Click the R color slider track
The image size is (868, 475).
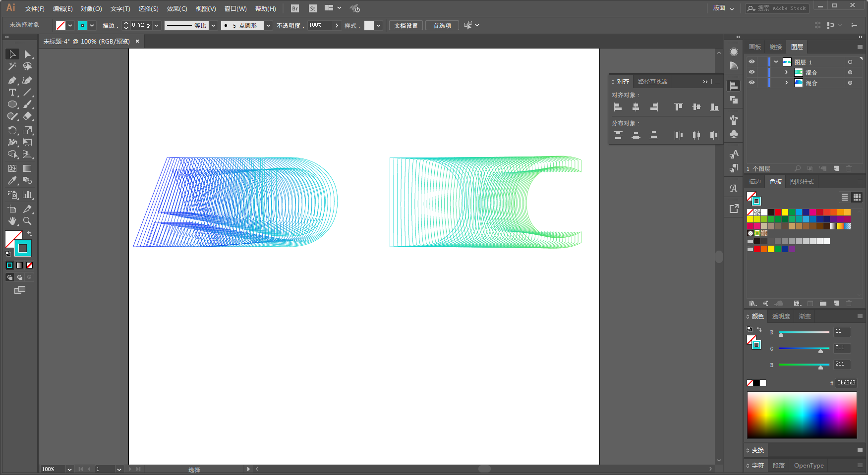pyautogui.click(x=804, y=332)
